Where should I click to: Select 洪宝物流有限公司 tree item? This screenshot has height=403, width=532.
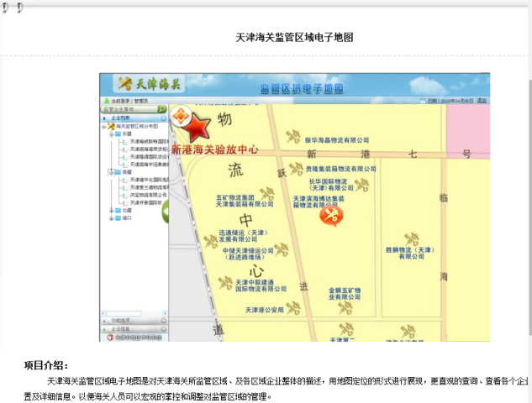pos(148,195)
